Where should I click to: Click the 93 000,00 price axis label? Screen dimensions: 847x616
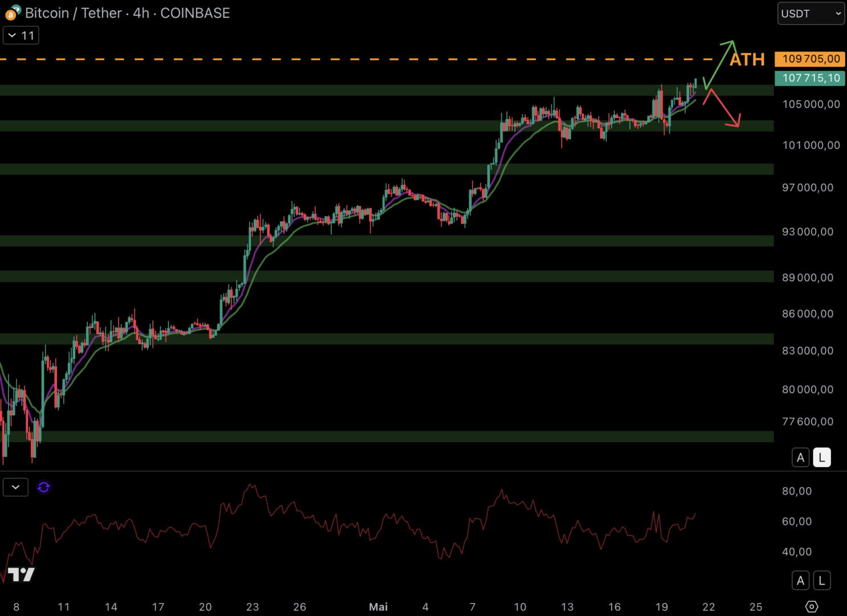(x=808, y=232)
